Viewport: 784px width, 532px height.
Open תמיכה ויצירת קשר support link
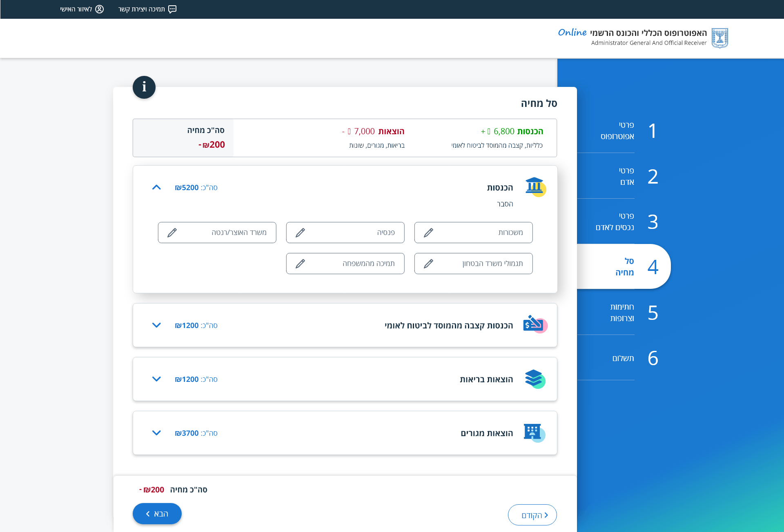coord(147,9)
